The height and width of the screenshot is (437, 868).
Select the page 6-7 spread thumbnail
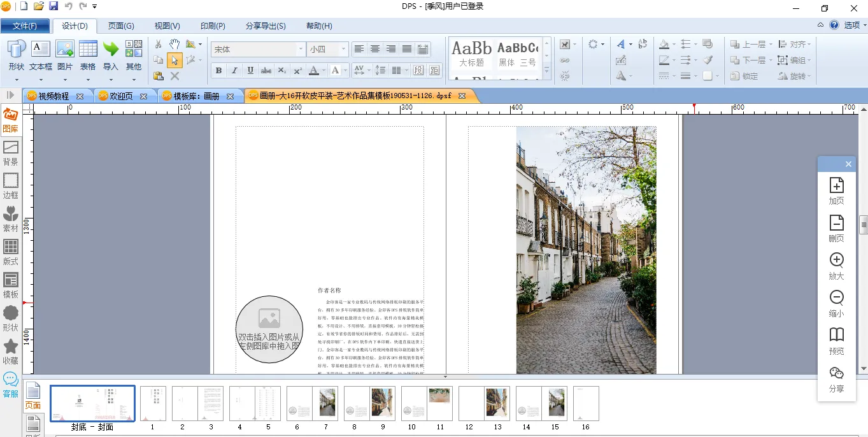coord(311,403)
